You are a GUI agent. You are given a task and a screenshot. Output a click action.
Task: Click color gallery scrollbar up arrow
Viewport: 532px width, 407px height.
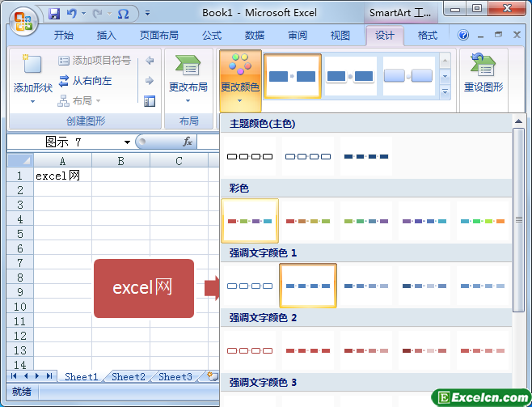[x=518, y=121]
